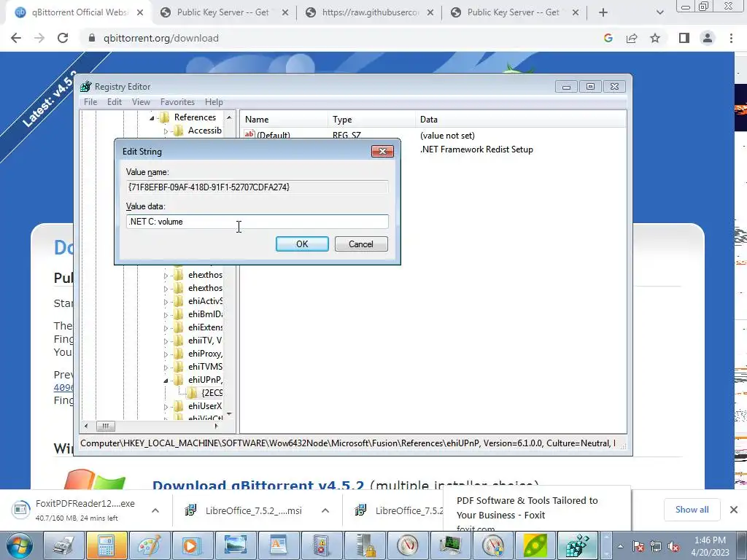The image size is (747, 560).
Task: Open the View menu in Registry Editor
Action: (141, 102)
